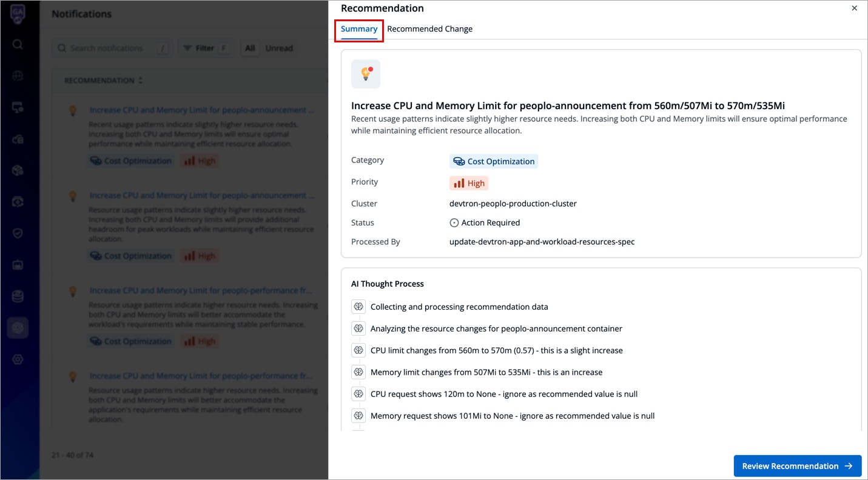Switch to the Recommended Change tab
Image resolution: width=868 pixels, height=480 pixels.
coord(429,29)
